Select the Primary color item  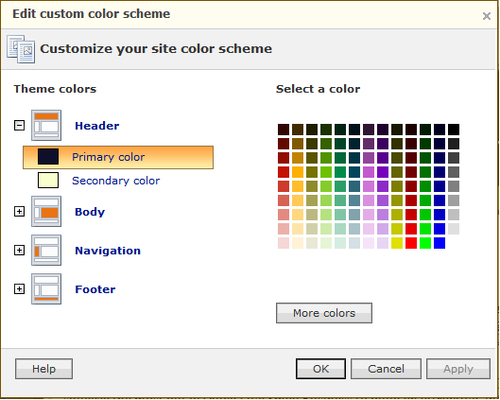click(x=118, y=157)
